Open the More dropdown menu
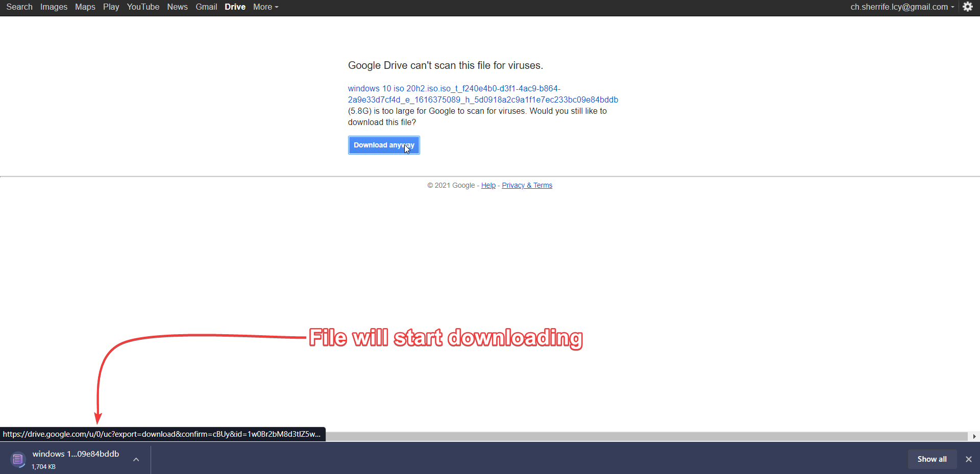980x474 pixels. [265, 7]
